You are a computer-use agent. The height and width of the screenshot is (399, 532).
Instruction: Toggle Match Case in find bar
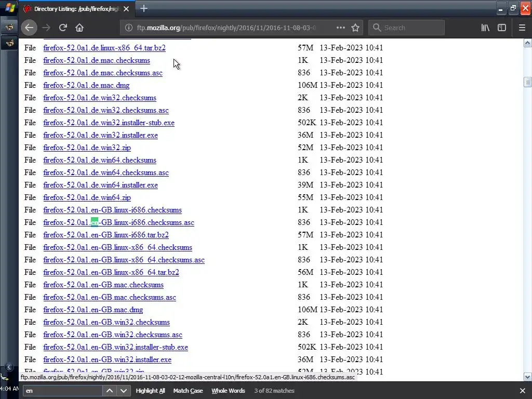[188, 391]
